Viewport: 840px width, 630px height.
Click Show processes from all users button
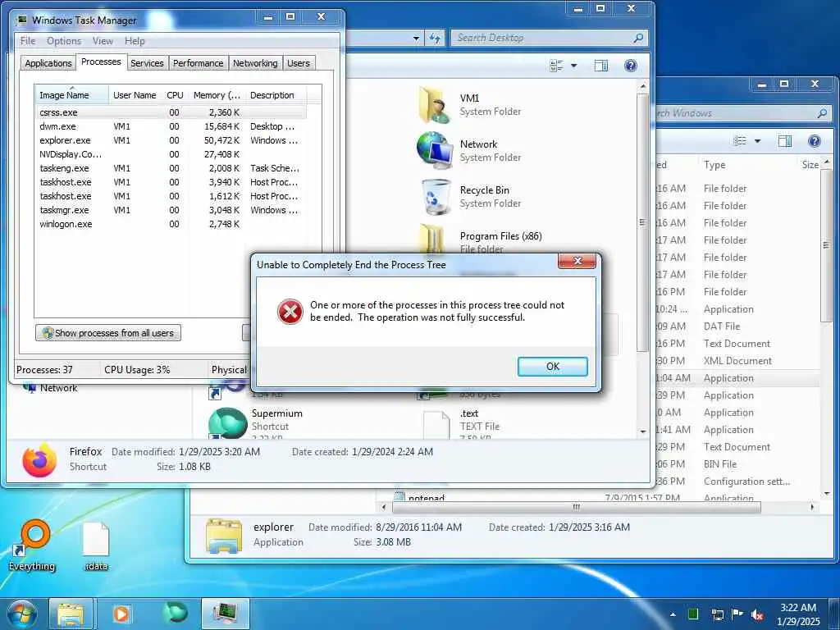click(108, 333)
